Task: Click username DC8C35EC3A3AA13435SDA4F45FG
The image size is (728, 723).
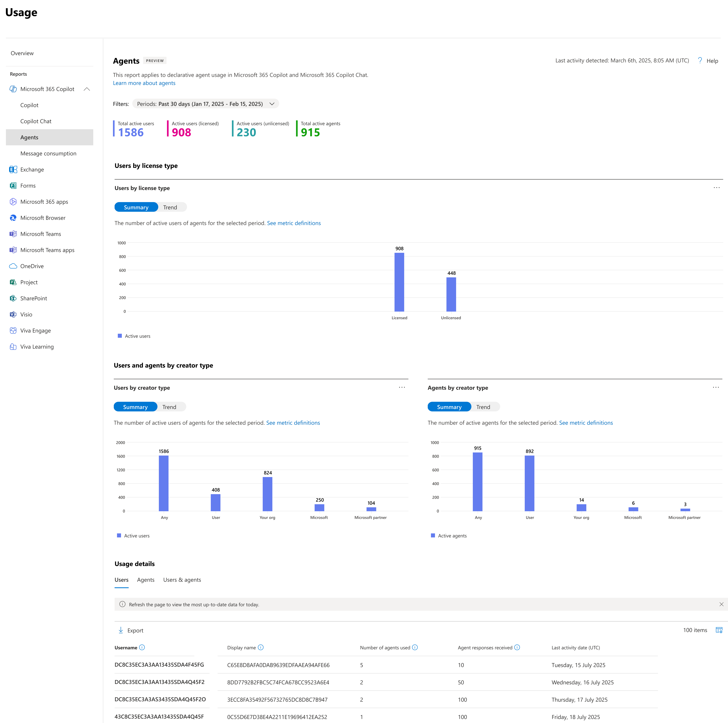Action: [x=159, y=665]
